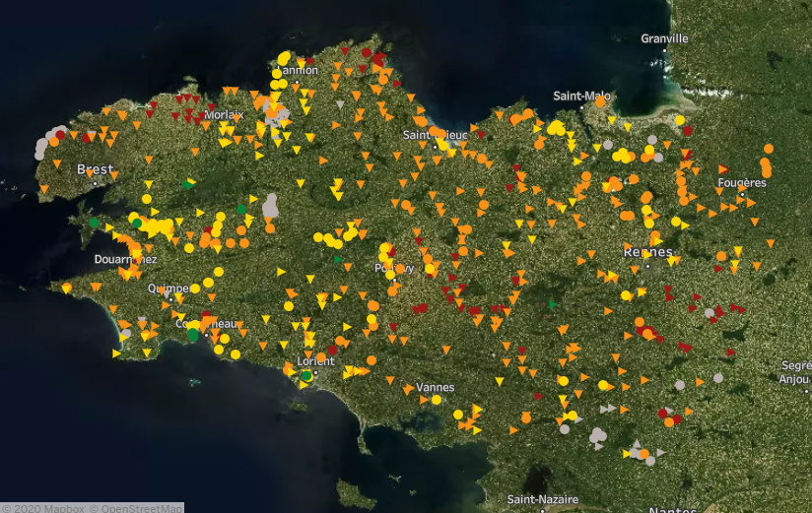
Task: Click the white city dot below Granville
Action: [664, 51]
